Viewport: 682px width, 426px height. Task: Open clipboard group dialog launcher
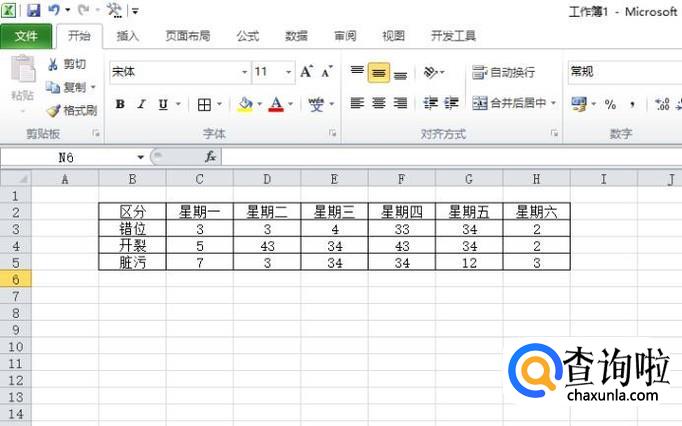96,133
